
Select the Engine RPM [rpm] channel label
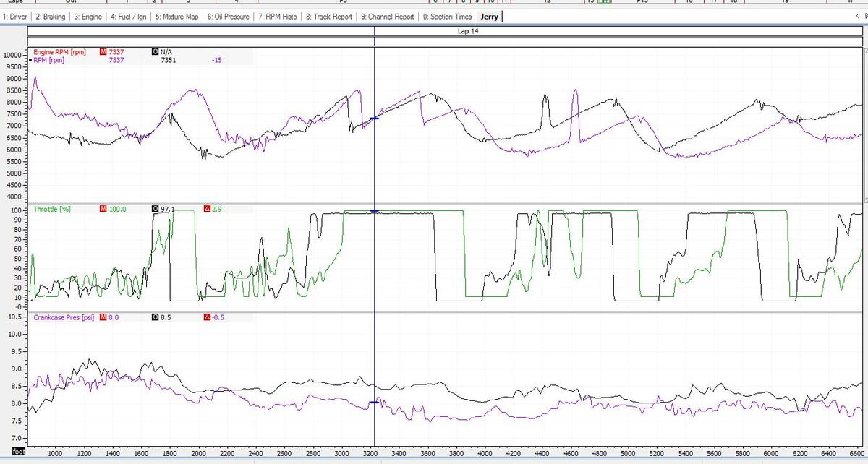59,52
